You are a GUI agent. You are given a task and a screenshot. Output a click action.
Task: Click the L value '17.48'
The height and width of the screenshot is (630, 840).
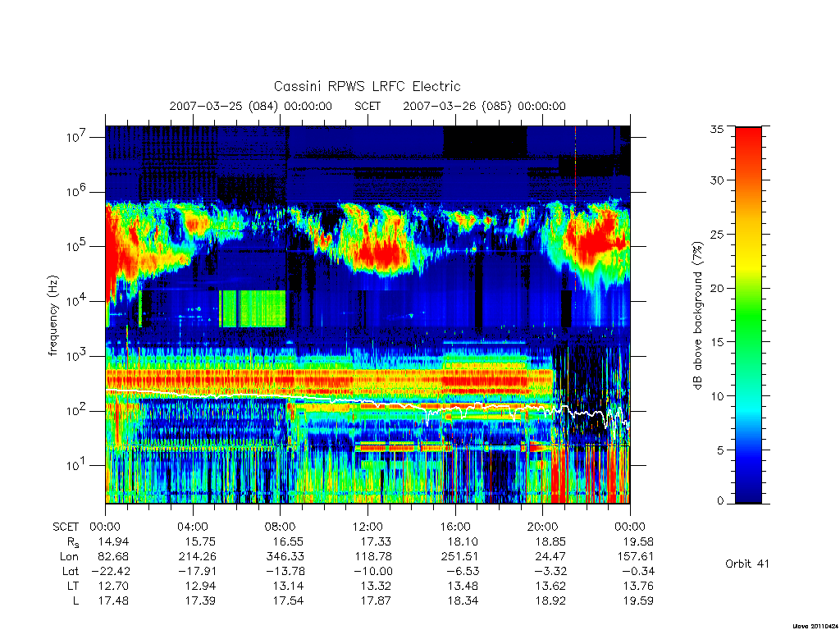pyautogui.click(x=113, y=601)
